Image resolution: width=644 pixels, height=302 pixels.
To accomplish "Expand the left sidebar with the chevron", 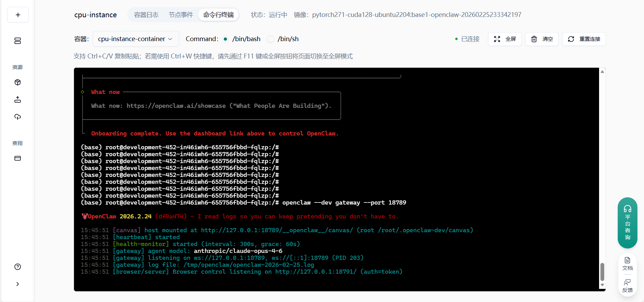I will click(x=18, y=284).
